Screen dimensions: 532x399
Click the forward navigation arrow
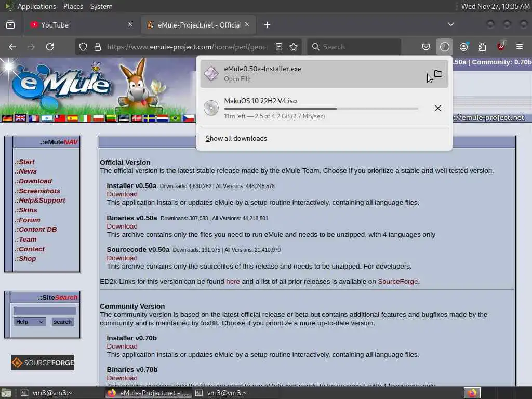click(31, 47)
